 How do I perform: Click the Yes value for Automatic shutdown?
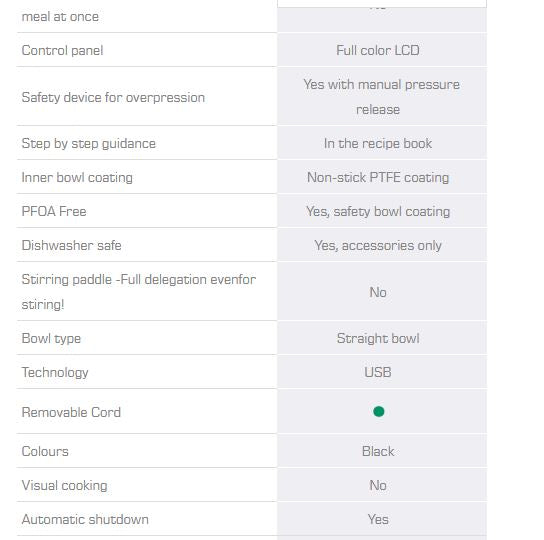tap(378, 520)
